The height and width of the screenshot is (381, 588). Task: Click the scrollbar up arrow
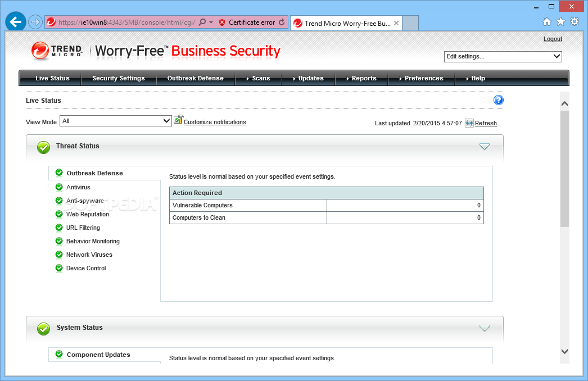(564, 104)
